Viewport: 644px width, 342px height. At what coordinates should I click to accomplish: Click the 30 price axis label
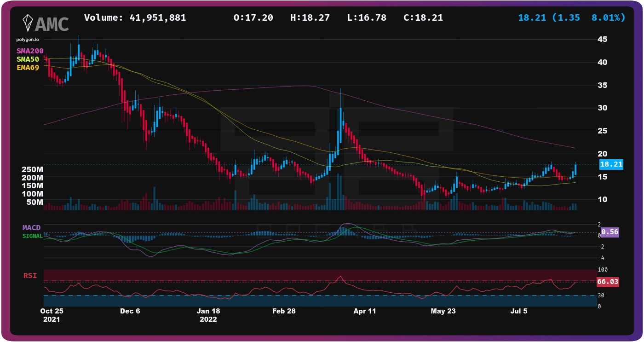click(602, 108)
